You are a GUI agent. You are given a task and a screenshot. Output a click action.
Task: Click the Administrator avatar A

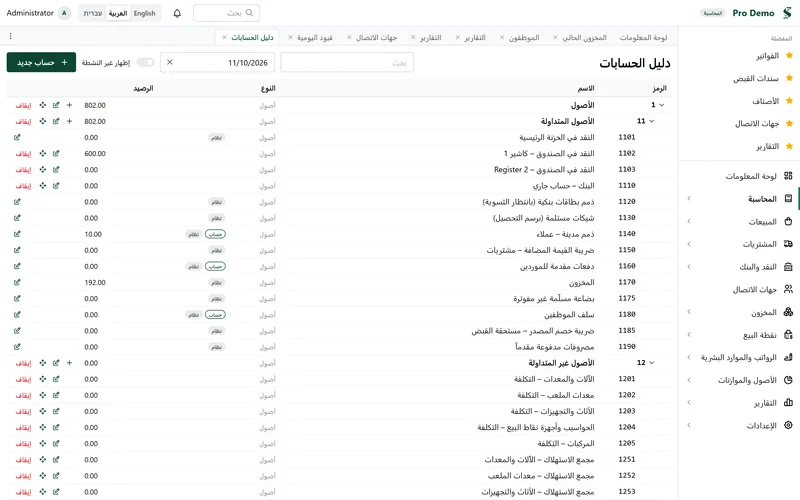[64, 13]
